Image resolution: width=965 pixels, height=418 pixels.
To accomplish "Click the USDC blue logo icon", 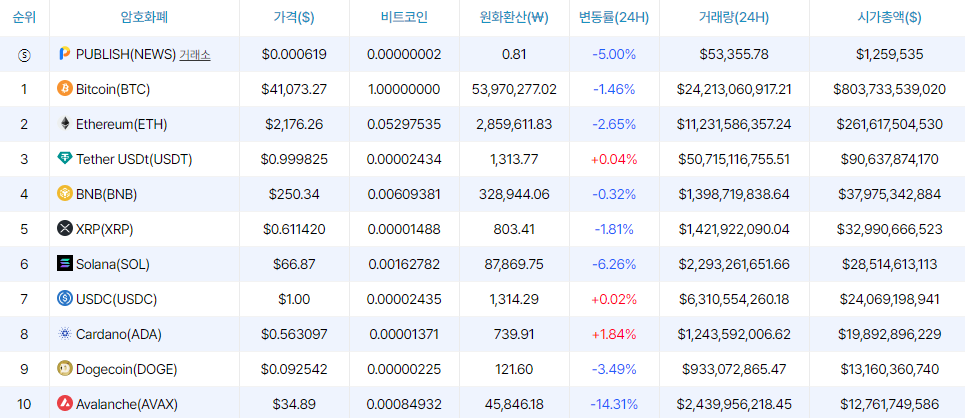I will click(x=65, y=299).
